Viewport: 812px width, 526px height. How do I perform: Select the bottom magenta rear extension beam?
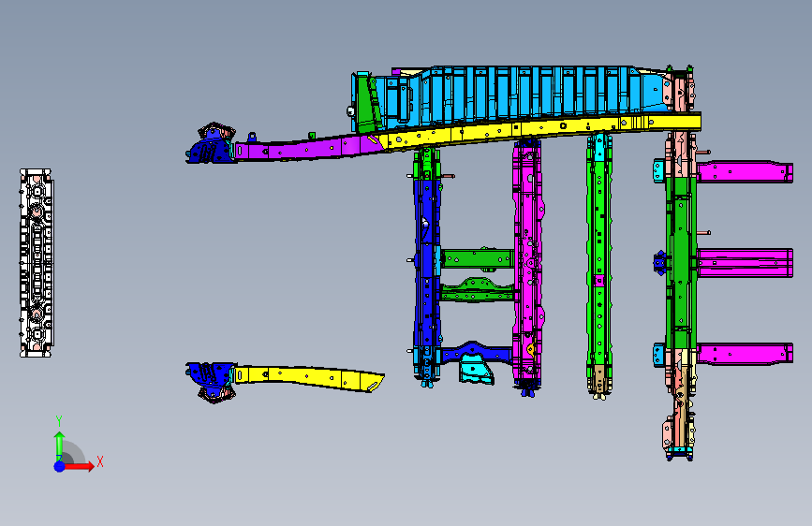click(x=745, y=354)
